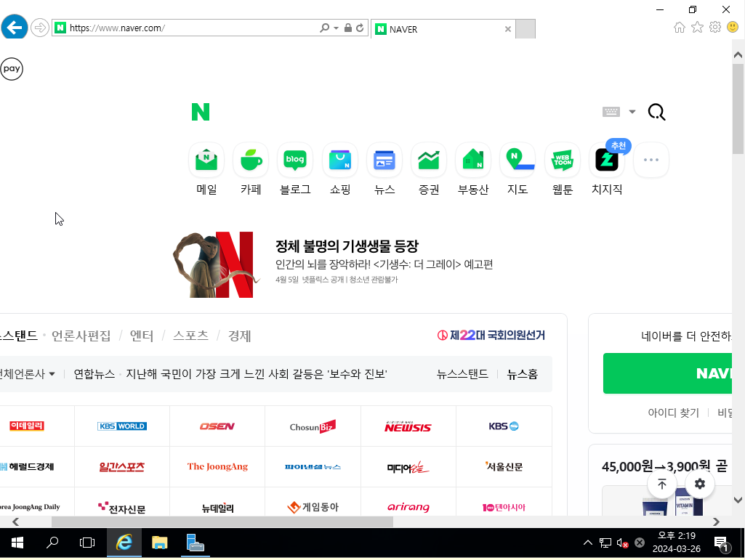Open the Map (지도) shortcut icon

pos(518,160)
